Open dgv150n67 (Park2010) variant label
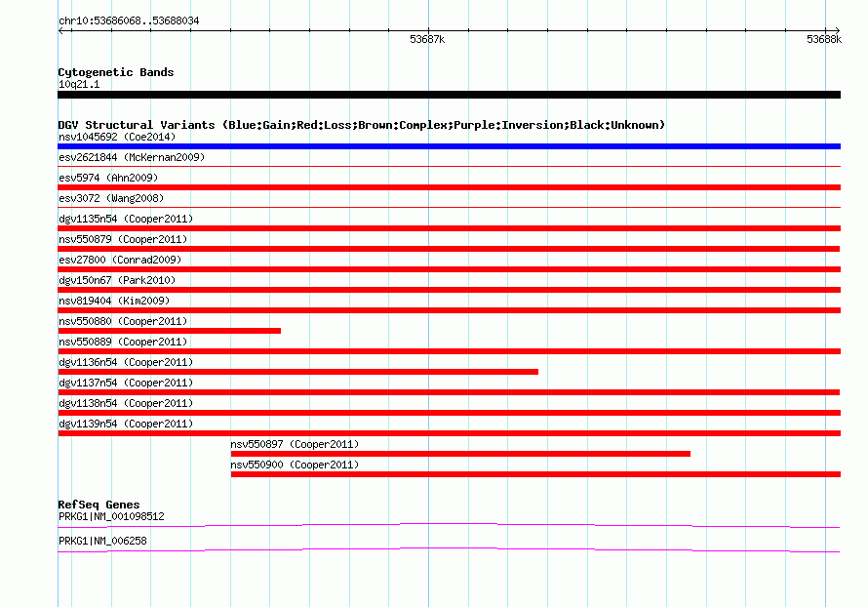The height and width of the screenshot is (607, 868). pos(117,280)
